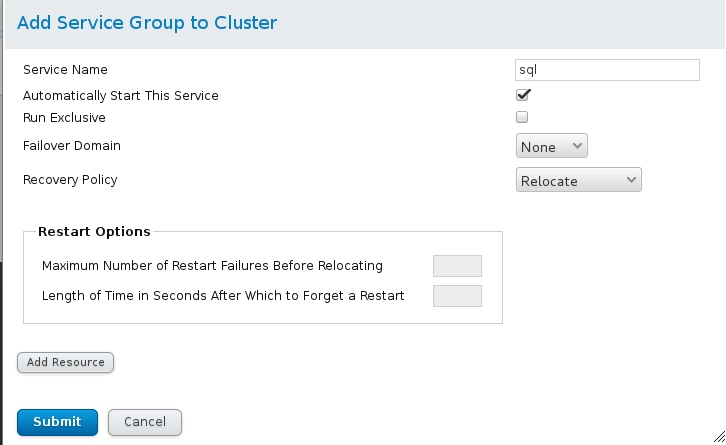Click the Recovery Policy label
This screenshot has height=445, width=726.
(x=70, y=180)
